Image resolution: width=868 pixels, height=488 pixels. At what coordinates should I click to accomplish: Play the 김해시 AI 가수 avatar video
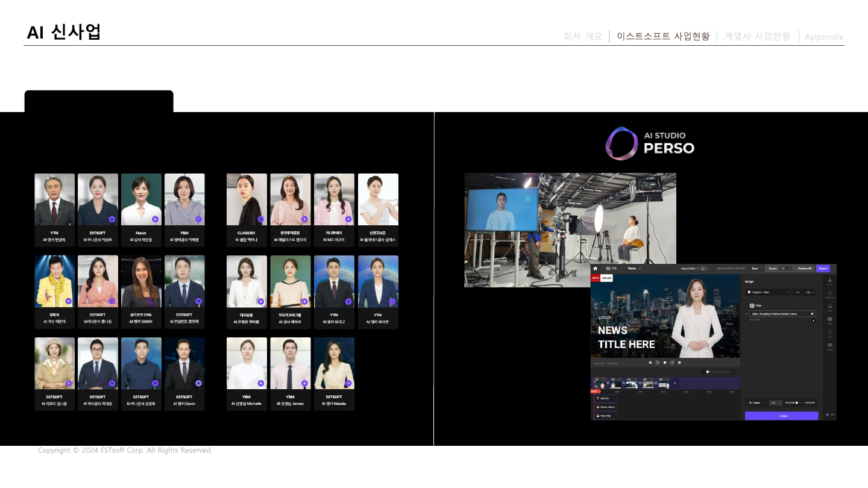[68, 301]
